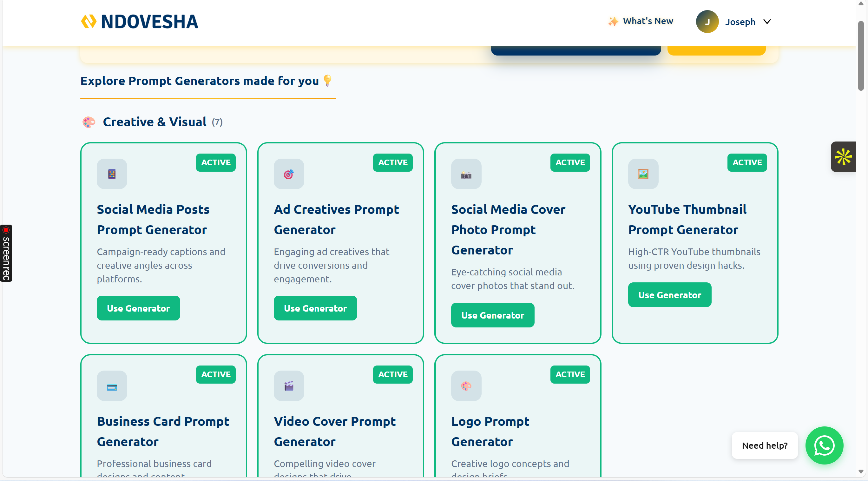
Task: Use Generator for Social Media Posts
Action: [x=138, y=308]
